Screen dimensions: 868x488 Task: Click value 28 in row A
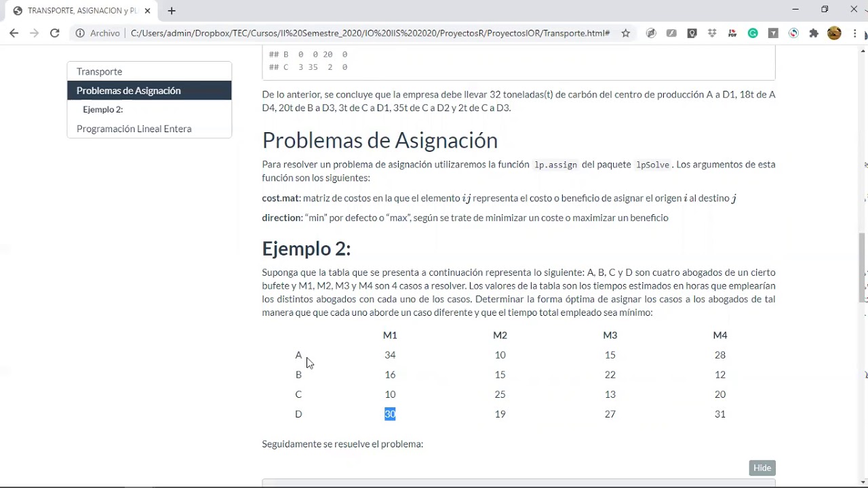(x=720, y=354)
